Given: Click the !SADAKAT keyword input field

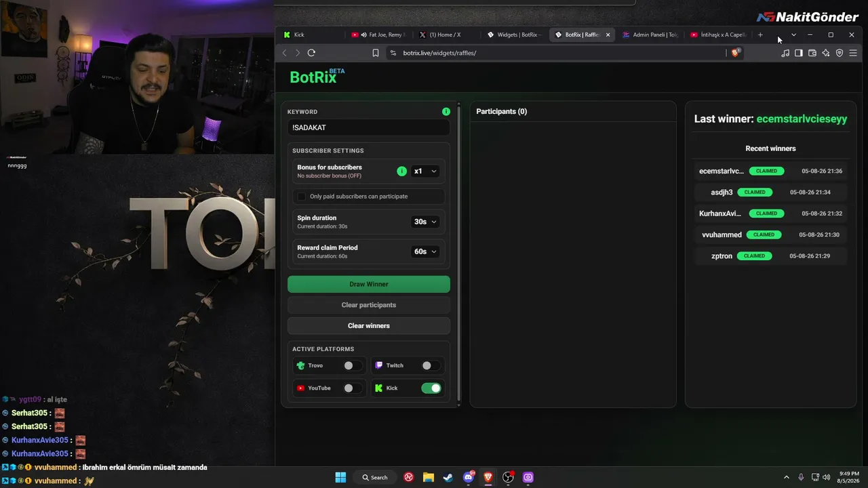Looking at the screenshot, I should pyautogui.click(x=369, y=127).
